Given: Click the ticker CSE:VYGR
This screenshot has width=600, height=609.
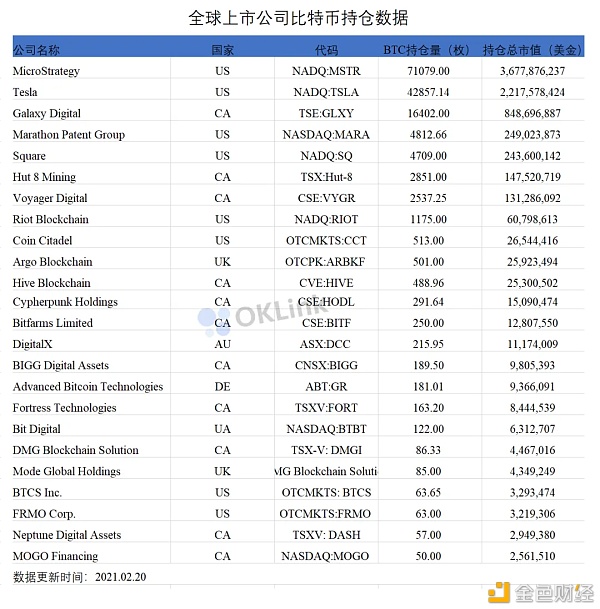Looking at the screenshot, I should [x=326, y=198].
